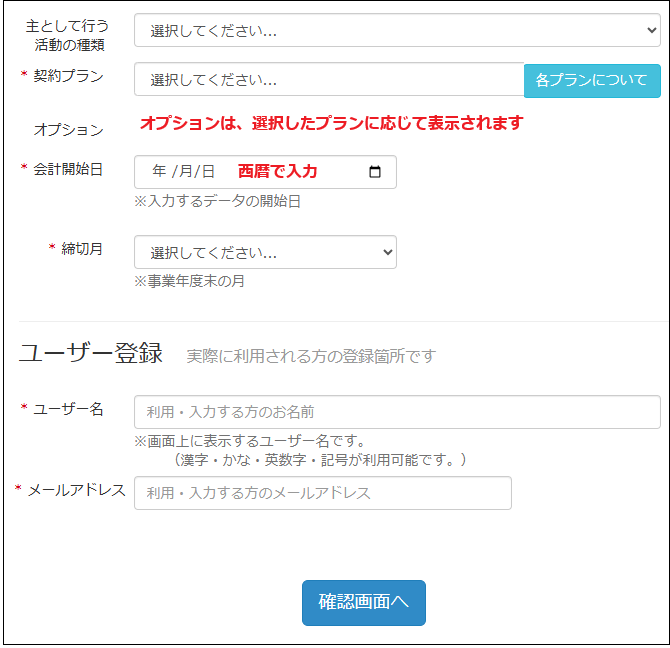
Task: Click the 会計開始日 field label
Action: pos(68,169)
